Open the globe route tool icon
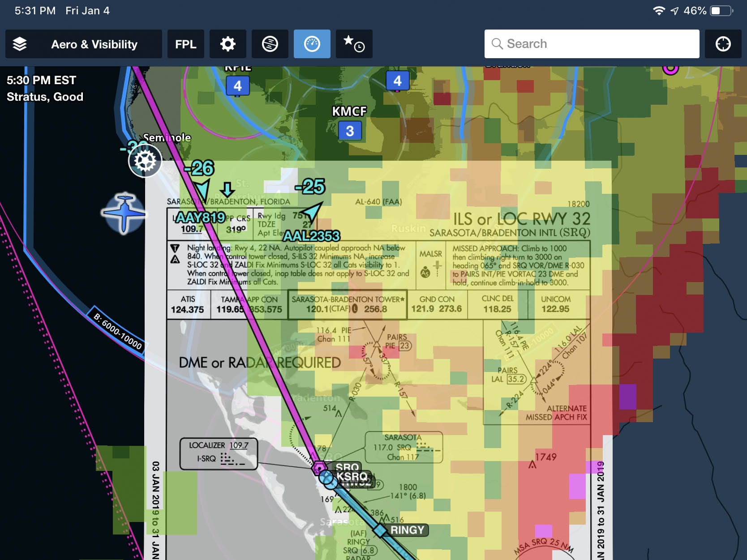The height and width of the screenshot is (560, 747). [x=270, y=44]
